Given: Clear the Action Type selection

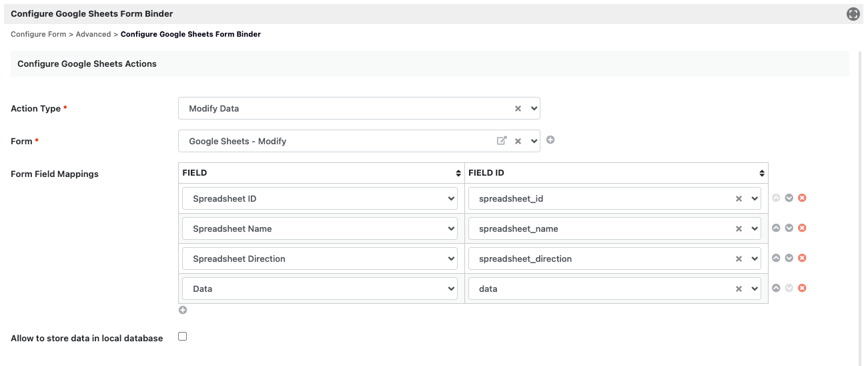Looking at the screenshot, I should point(518,109).
